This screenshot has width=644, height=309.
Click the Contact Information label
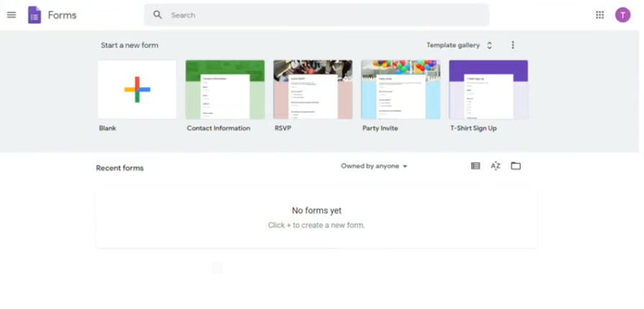(218, 128)
